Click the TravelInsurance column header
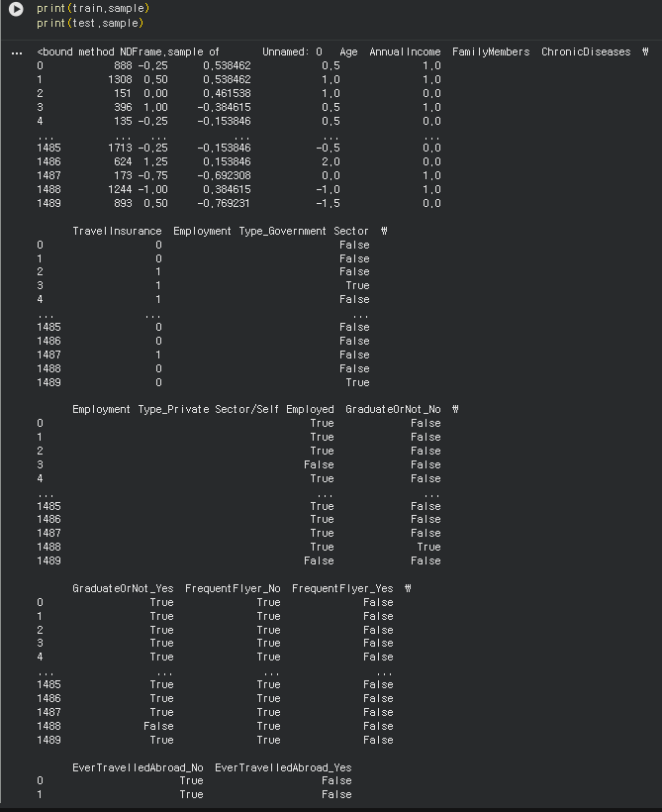The width and height of the screenshot is (662, 812). 117,231
